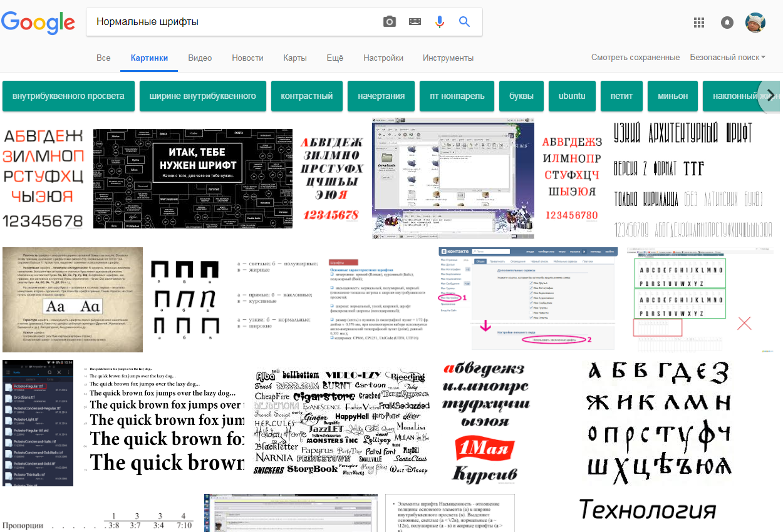Open the notifications bell

click(727, 22)
